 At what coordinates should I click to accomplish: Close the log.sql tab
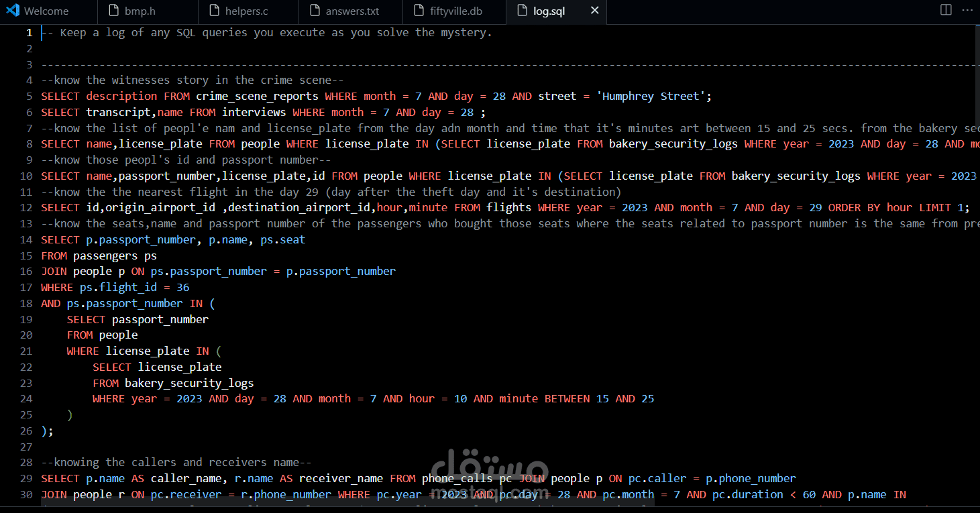pyautogui.click(x=594, y=11)
